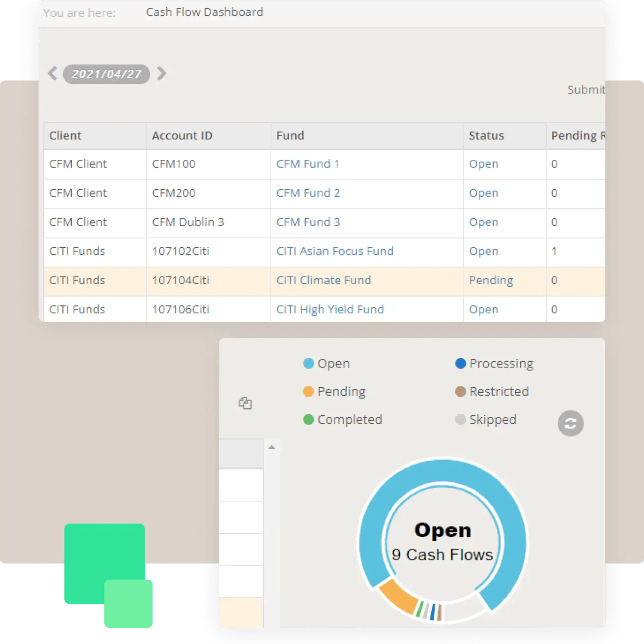Select account ID cell CFM Dublin 3
644x644 pixels.
(x=208, y=223)
